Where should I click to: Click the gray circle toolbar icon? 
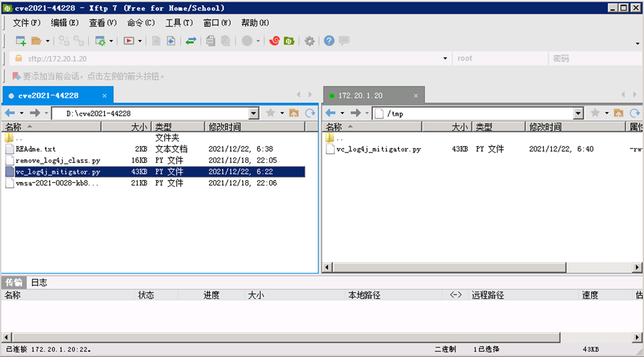click(247, 41)
